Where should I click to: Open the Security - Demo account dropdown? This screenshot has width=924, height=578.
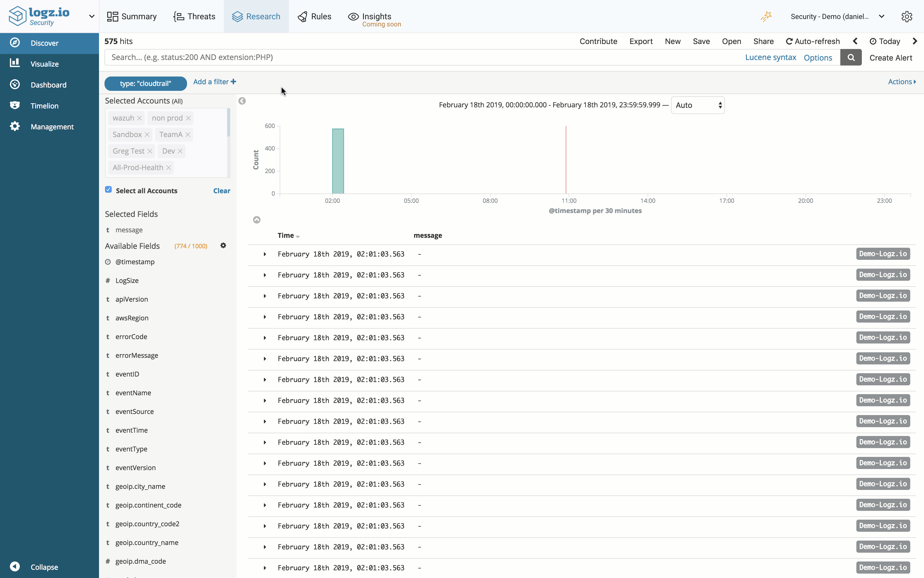pos(838,17)
